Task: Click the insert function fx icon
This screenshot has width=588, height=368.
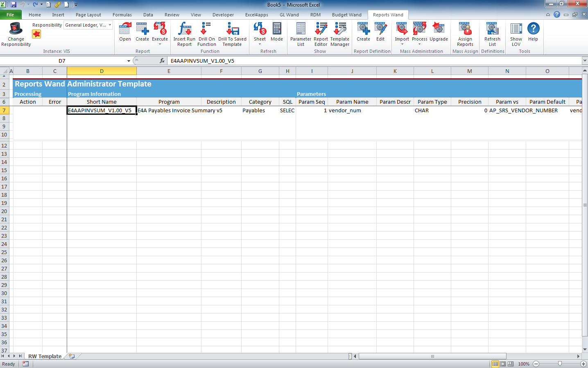Action: click(x=162, y=61)
